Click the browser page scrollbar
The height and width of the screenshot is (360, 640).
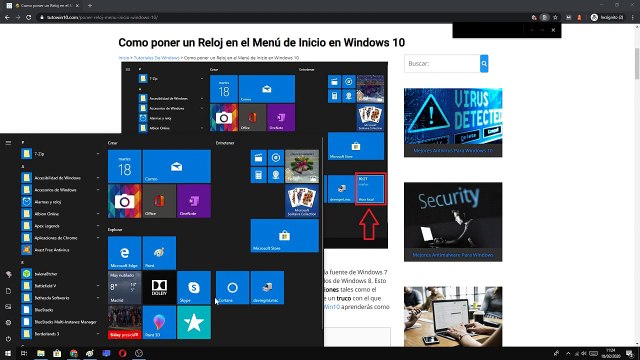point(637,65)
